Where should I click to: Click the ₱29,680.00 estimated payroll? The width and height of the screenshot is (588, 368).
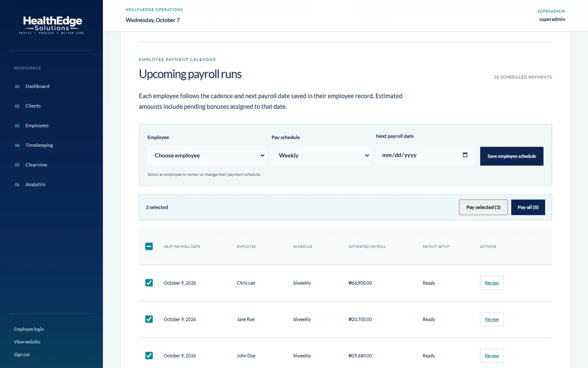pyautogui.click(x=360, y=356)
